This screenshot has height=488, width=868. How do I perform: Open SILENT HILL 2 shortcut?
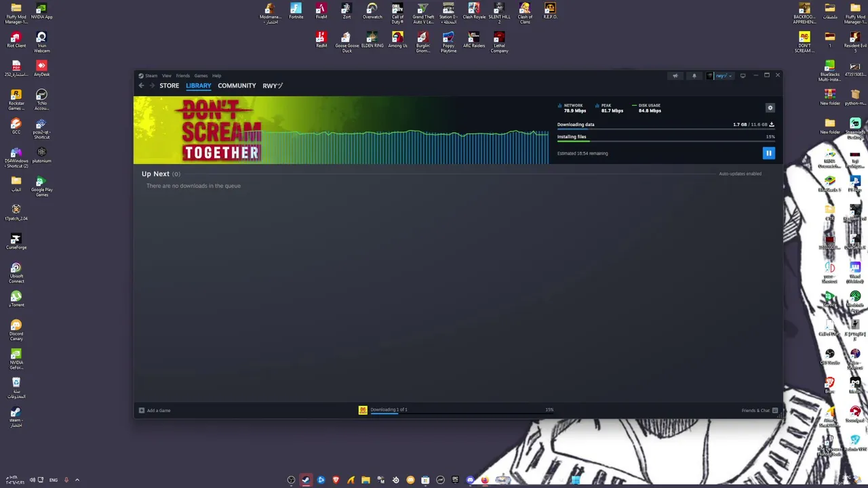pyautogui.click(x=499, y=14)
